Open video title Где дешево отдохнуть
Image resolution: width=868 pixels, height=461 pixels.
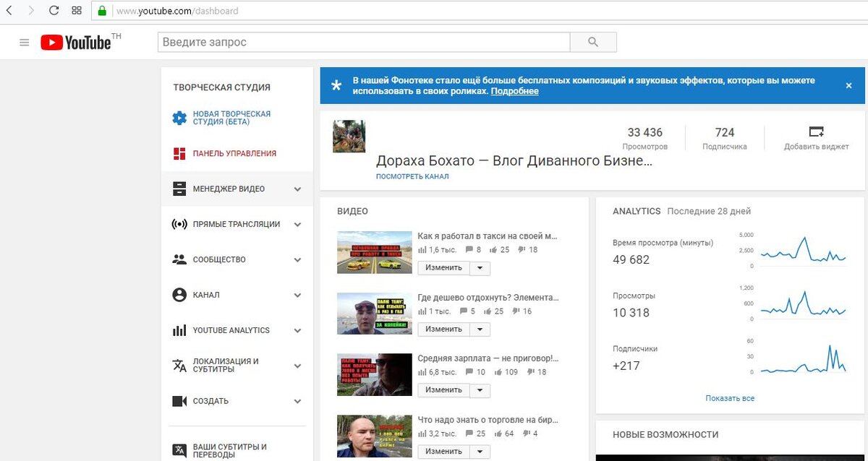pyautogui.click(x=488, y=297)
